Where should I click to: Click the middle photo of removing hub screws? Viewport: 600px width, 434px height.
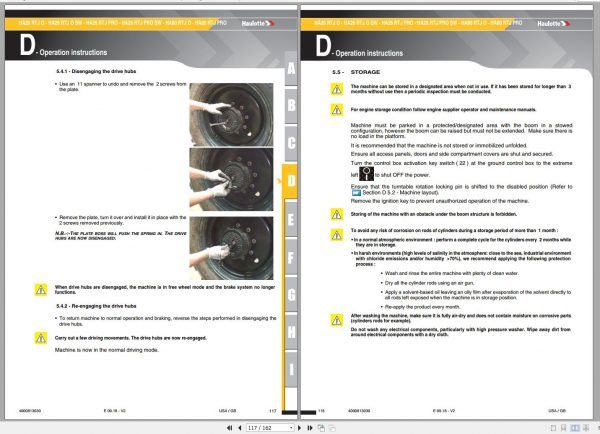pos(232,179)
